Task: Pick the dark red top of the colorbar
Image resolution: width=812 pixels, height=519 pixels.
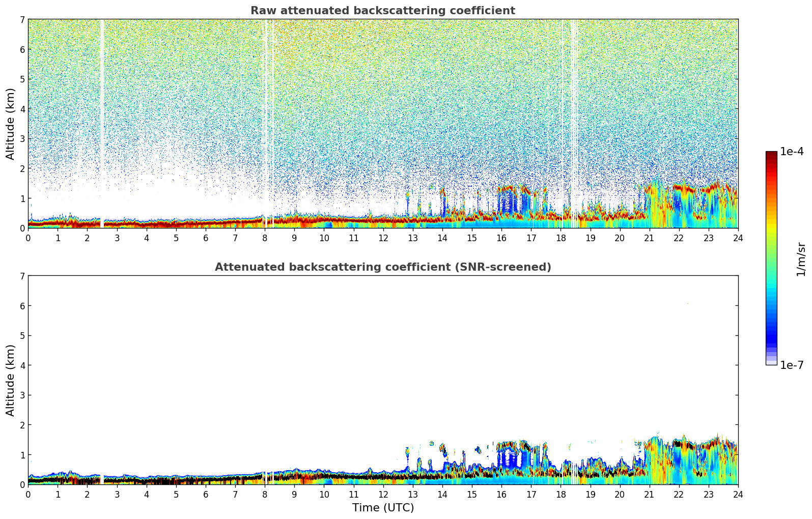Action: (x=771, y=155)
